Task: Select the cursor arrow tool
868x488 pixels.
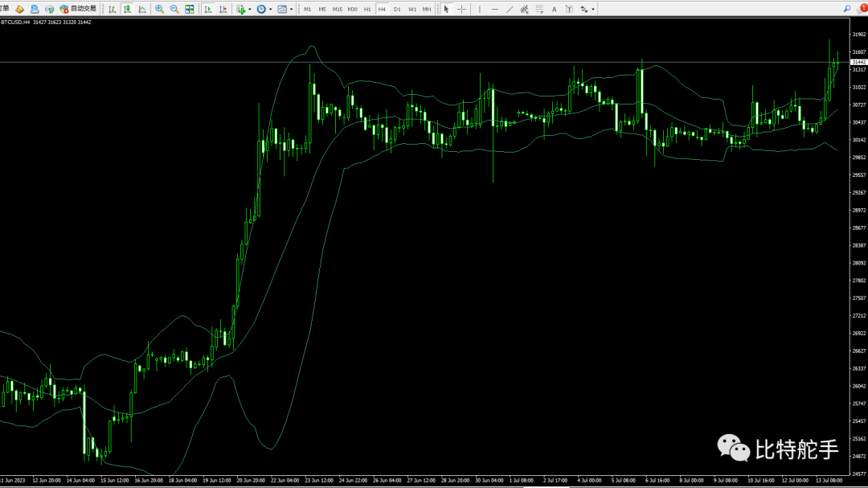Action: point(446,9)
